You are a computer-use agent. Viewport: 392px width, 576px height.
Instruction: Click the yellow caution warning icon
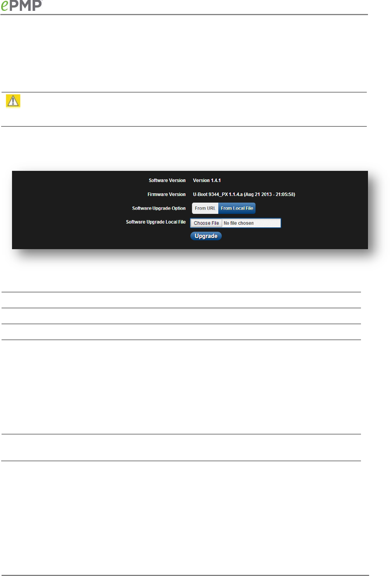click(13, 101)
